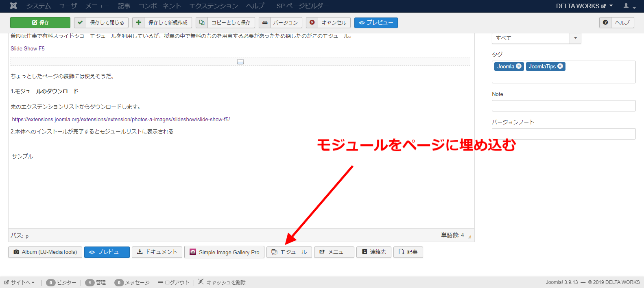
Task: Click the Joomla logo icon
Action: point(13,6)
